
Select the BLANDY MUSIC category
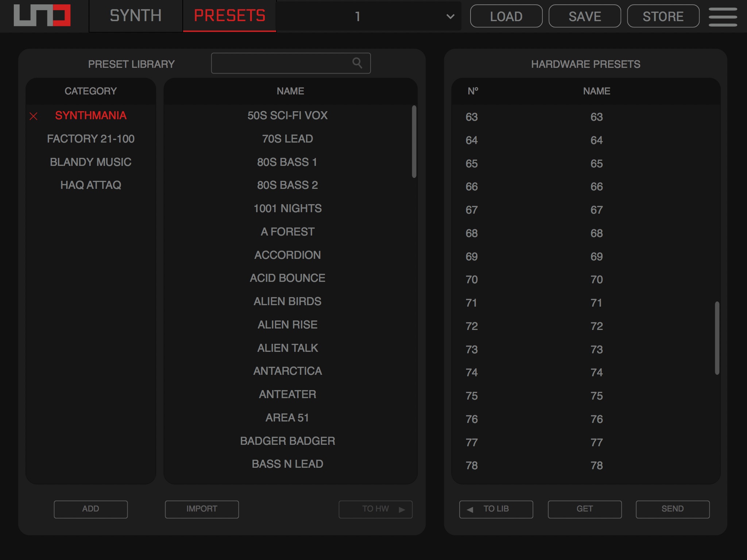pos(91,162)
